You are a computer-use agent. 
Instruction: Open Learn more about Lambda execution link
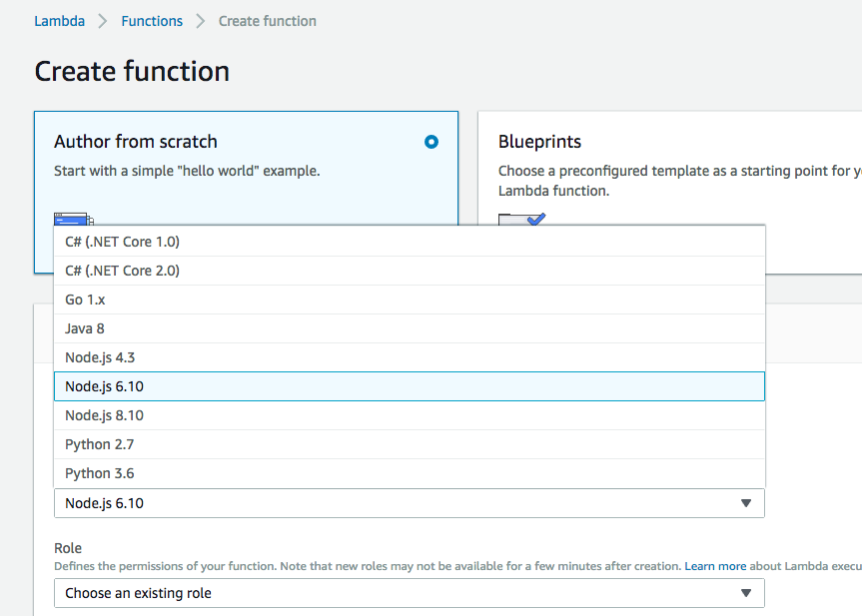pyautogui.click(x=715, y=566)
